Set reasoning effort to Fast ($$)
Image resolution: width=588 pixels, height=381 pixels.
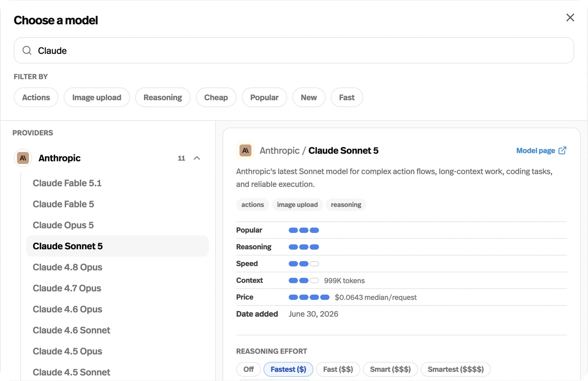(338, 369)
